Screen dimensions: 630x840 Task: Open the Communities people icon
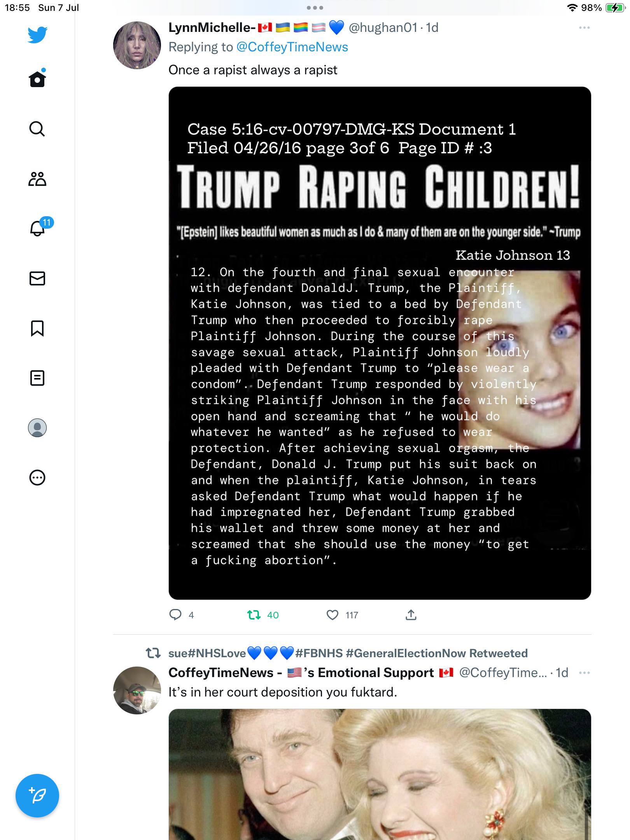point(37,179)
